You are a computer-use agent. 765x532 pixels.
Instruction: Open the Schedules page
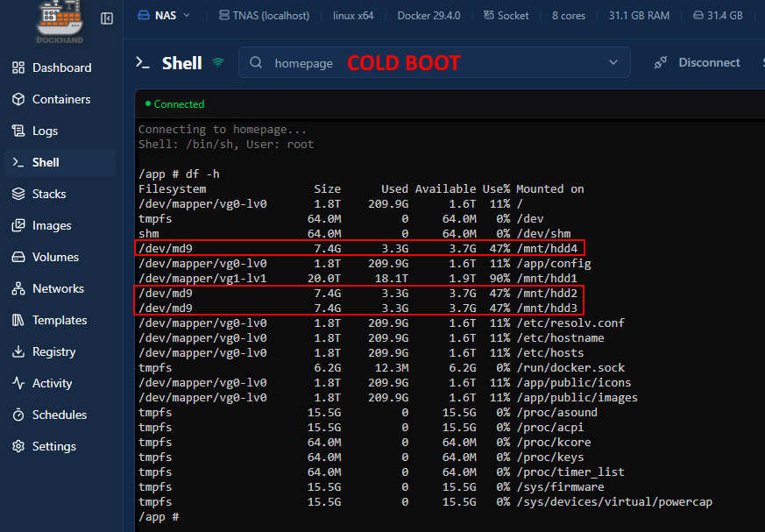click(x=60, y=415)
